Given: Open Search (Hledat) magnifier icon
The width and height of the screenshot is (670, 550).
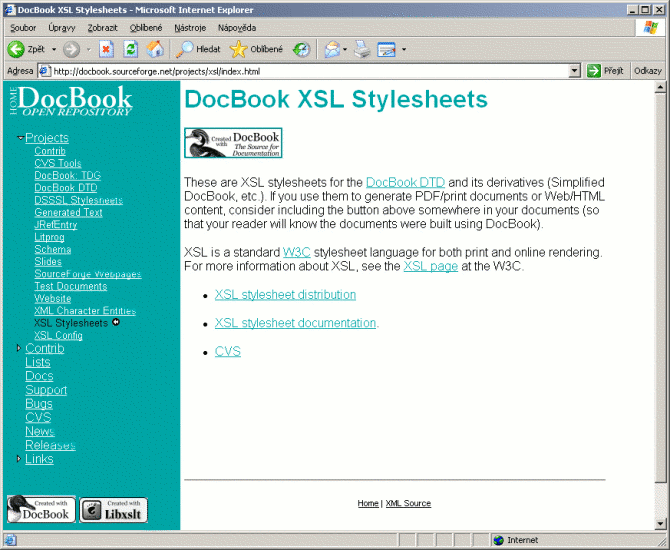Looking at the screenshot, I should pyautogui.click(x=185, y=50).
